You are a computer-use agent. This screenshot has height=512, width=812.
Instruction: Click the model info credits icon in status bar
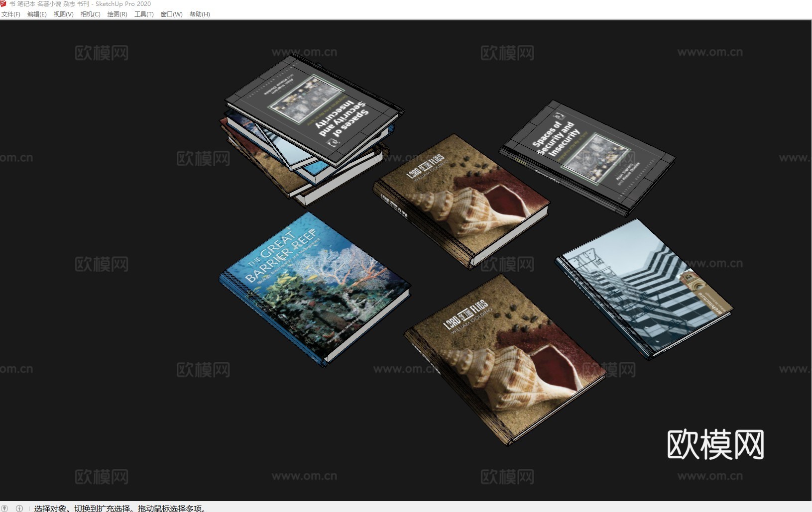[19, 508]
